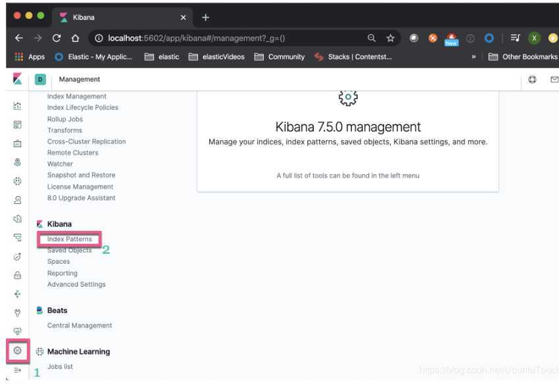Viewport: 559px width, 392px height.
Task: Open a new browser tab
Action: tap(205, 18)
